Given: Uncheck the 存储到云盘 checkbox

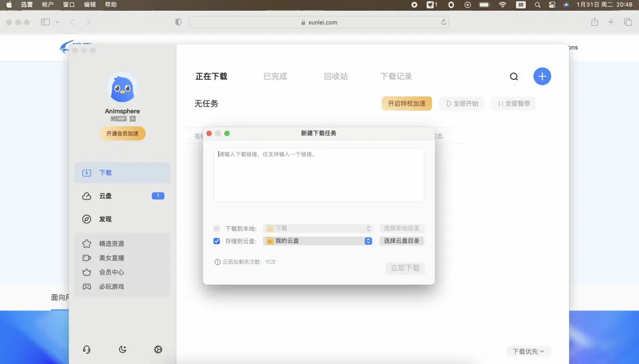Looking at the screenshot, I should coord(217,241).
